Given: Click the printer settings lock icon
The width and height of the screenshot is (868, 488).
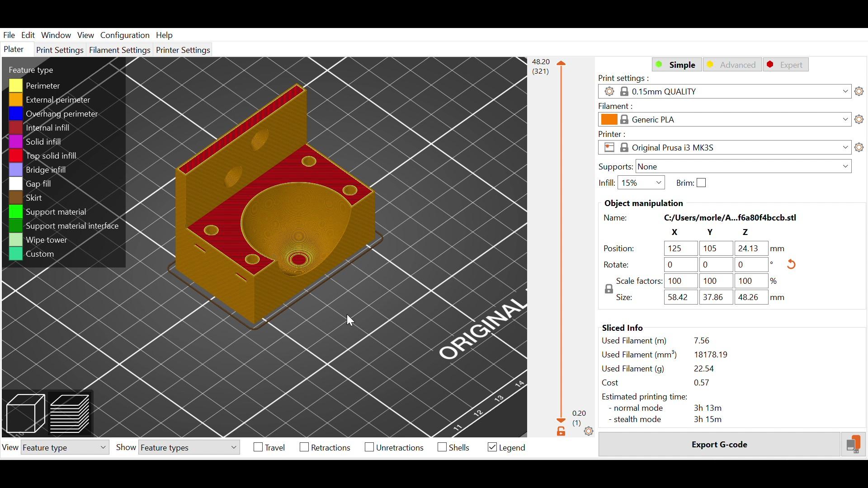Looking at the screenshot, I should pos(623,147).
